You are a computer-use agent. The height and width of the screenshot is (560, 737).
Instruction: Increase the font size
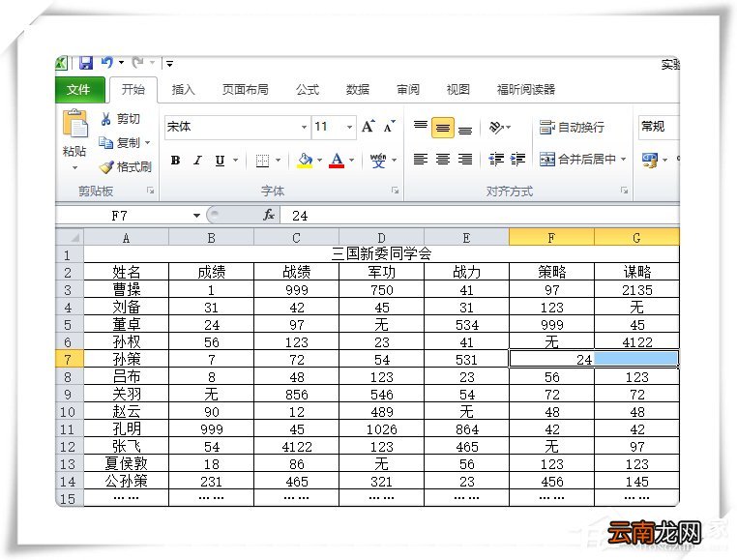pos(368,126)
